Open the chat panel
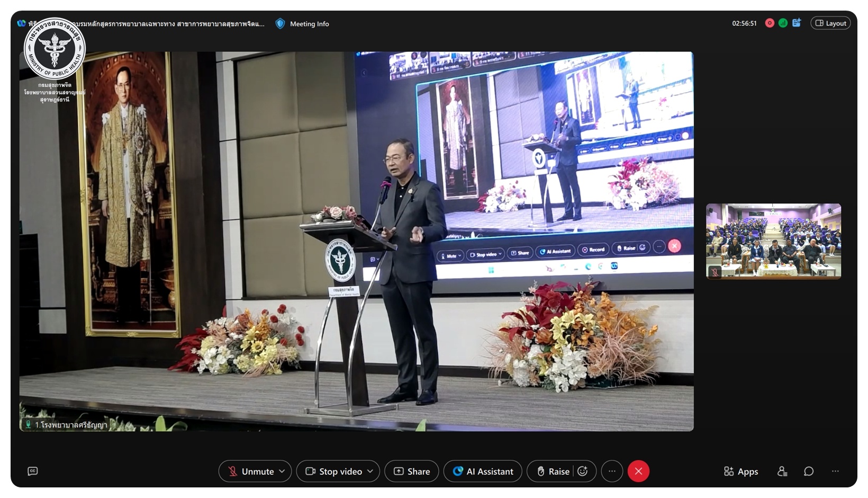The width and height of the screenshot is (868, 498). click(x=808, y=471)
